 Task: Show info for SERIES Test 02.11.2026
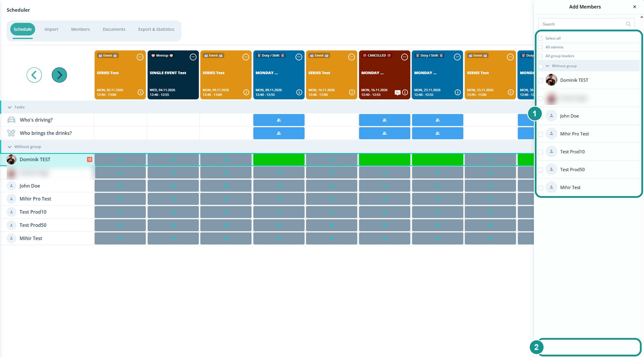141,92
